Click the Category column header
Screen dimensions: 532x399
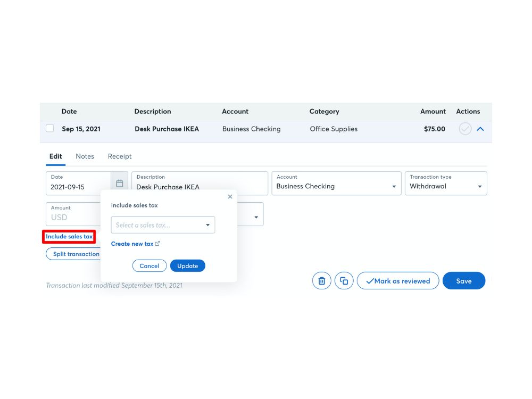pos(324,111)
